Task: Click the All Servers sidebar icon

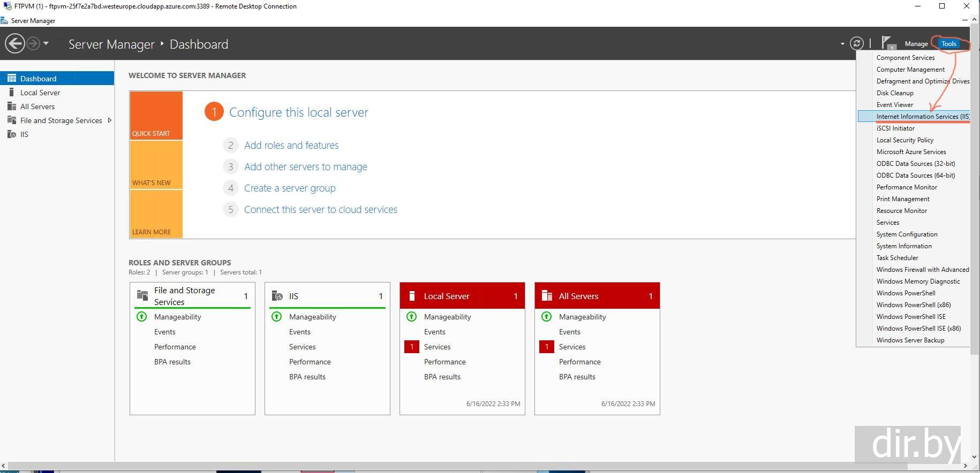Action: click(11, 106)
